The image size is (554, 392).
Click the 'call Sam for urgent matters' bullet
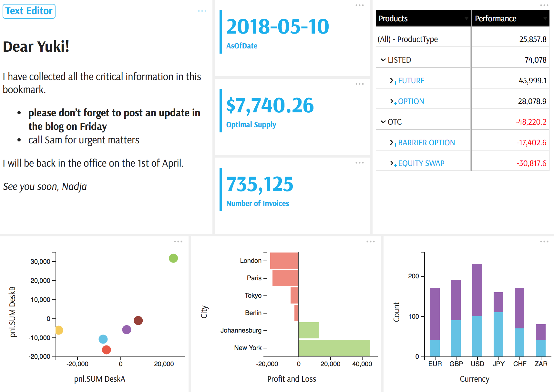click(x=84, y=140)
